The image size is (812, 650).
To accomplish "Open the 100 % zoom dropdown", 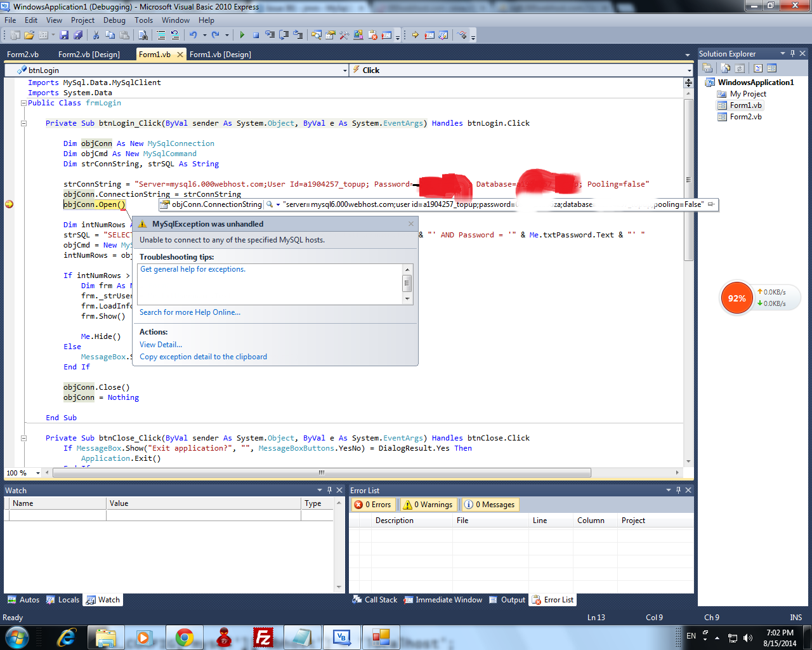I will click(38, 473).
